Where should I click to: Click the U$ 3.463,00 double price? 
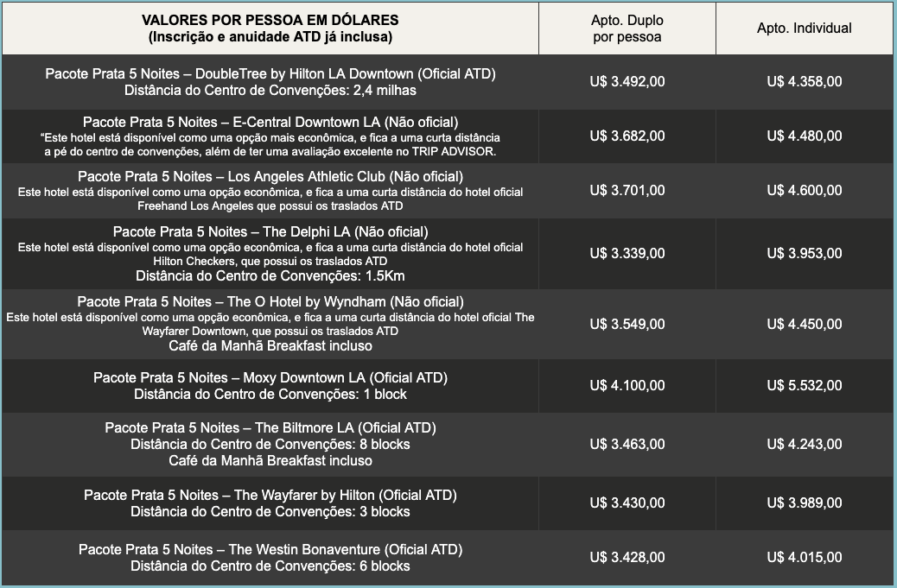point(627,444)
